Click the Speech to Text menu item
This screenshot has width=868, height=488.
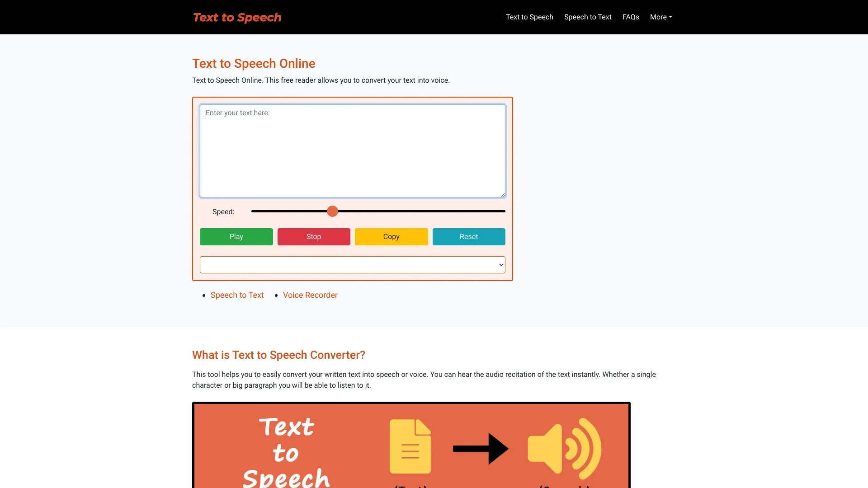tap(588, 17)
